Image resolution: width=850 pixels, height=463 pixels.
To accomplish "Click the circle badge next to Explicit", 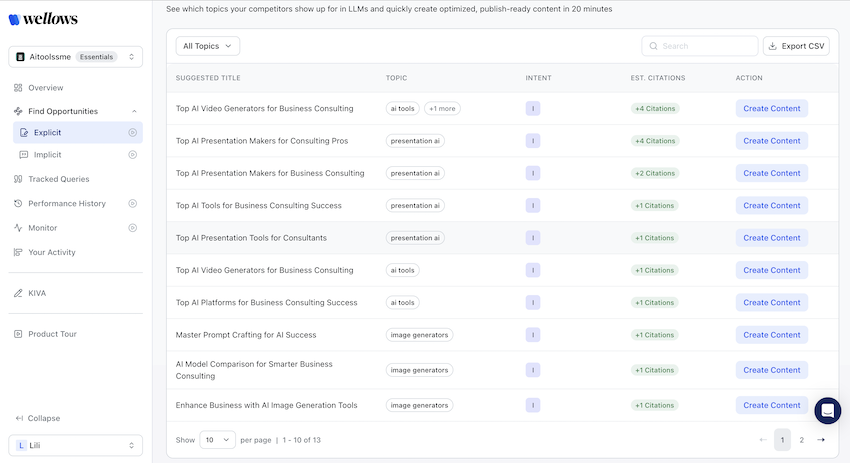I will 132,132.
